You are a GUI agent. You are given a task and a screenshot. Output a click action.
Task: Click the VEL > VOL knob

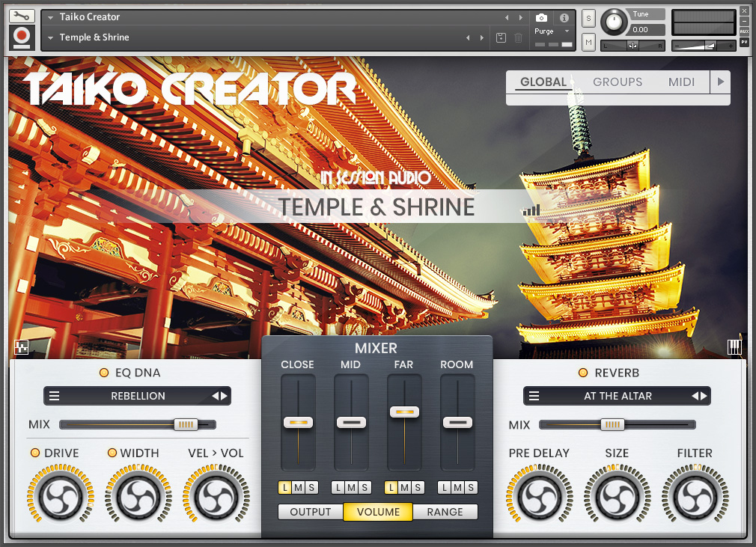[x=216, y=498]
